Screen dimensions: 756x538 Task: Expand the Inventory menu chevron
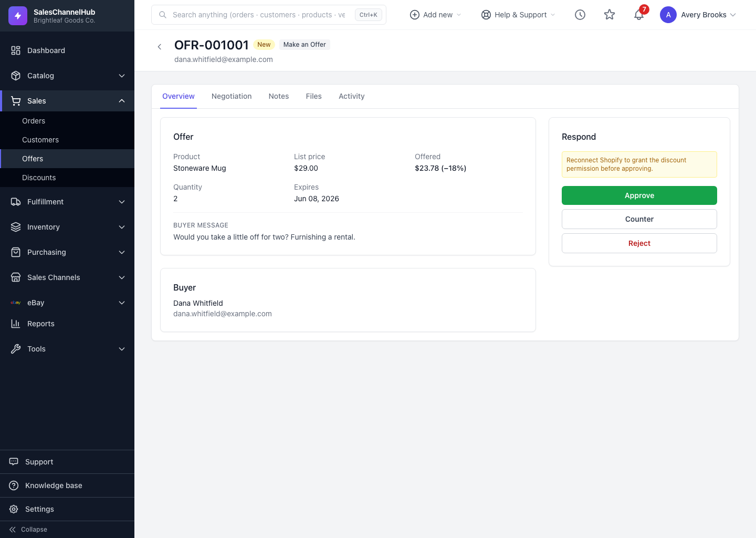pos(122,227)
